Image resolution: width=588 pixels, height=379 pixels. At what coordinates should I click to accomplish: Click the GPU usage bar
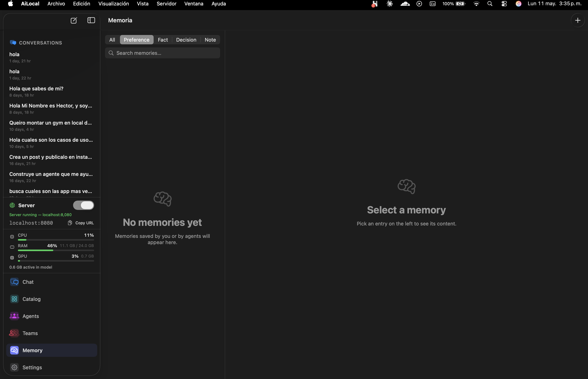pos(56,261)
